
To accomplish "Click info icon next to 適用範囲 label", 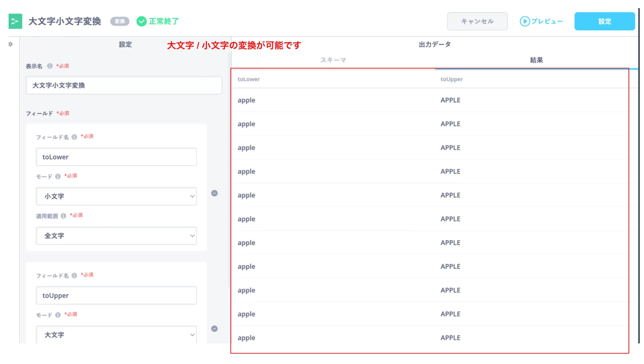I will (63, 216).
